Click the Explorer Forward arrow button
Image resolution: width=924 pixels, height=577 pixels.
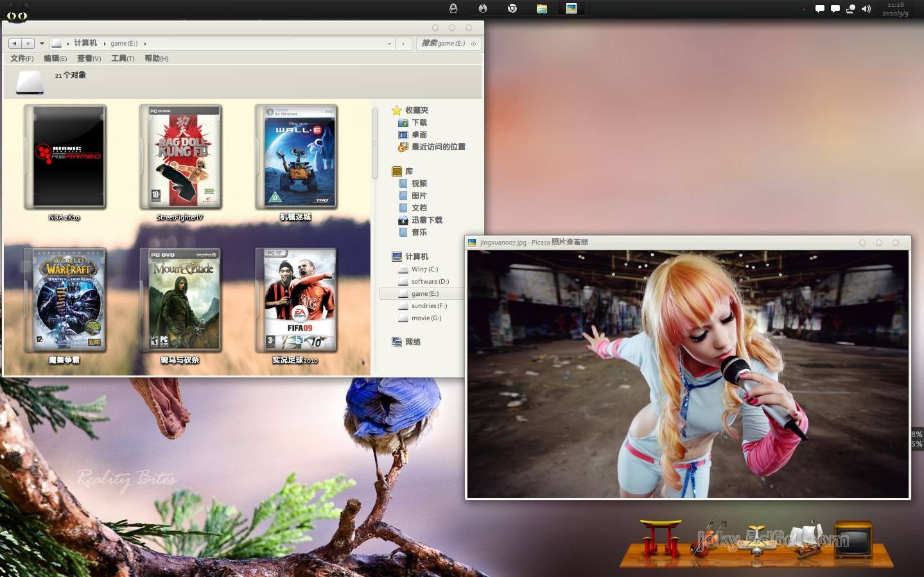click(28, 44)
